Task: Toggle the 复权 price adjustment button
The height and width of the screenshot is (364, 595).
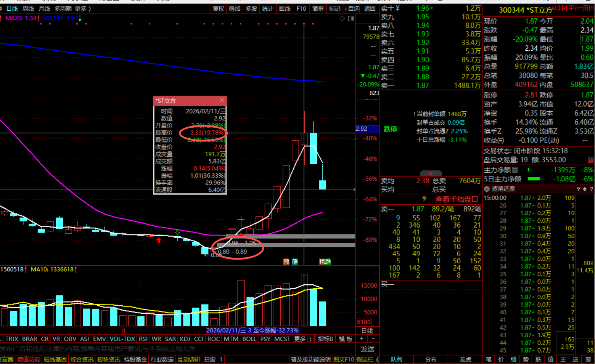Action: pyautogui.click(x=218, y=8)
